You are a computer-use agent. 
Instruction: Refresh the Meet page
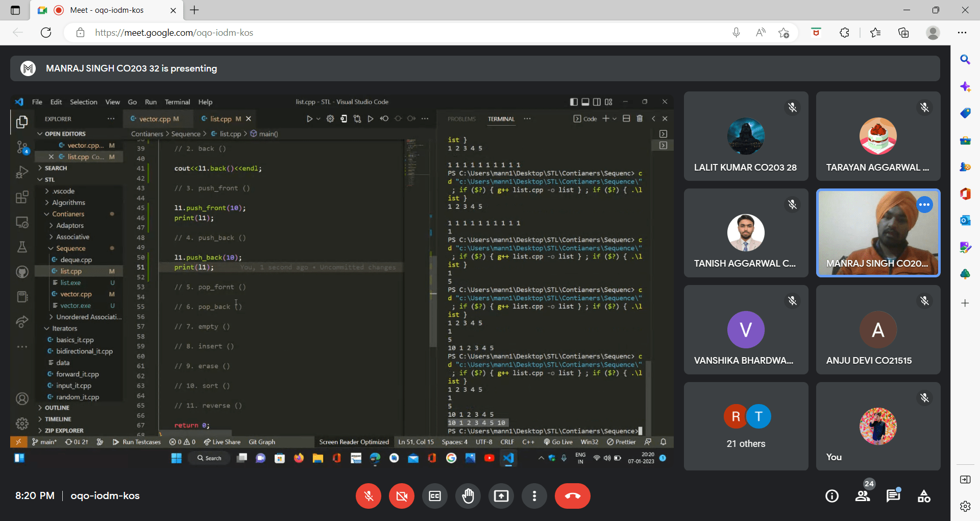[x=46, y=33]
